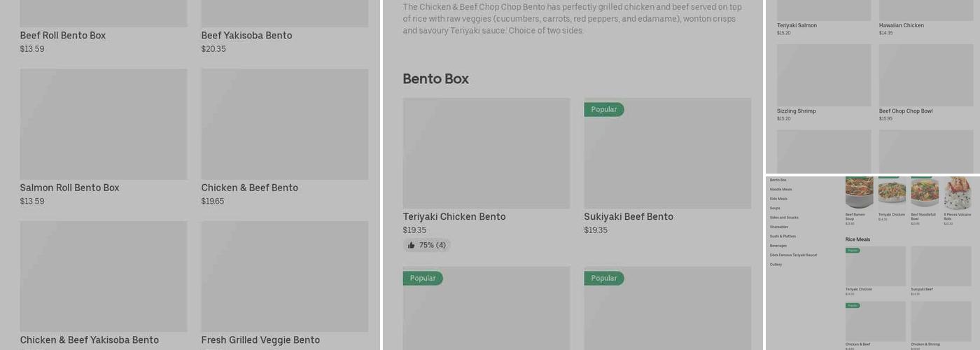Open Beef Chop Chop Bowl thumbnail
This screenshot has width=980, height=350.
925,75
